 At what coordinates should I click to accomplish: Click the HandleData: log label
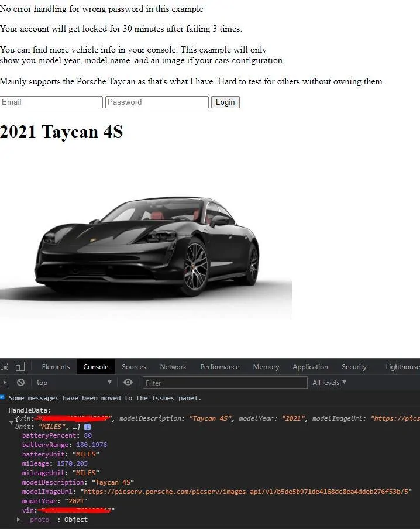coord(30,410)
